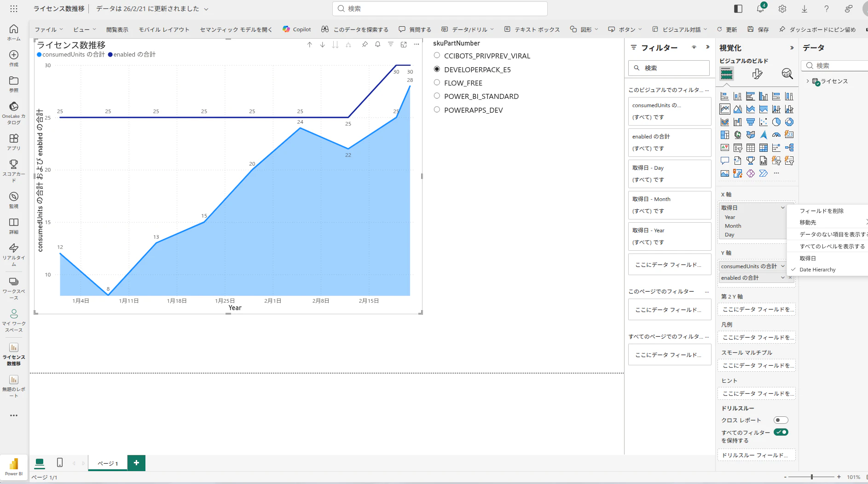Viewport: 868px width, 484px height.
Task: Select the CCIBOTS_PRIVPREV_VIRAL radio option
Action: [437, 56]
